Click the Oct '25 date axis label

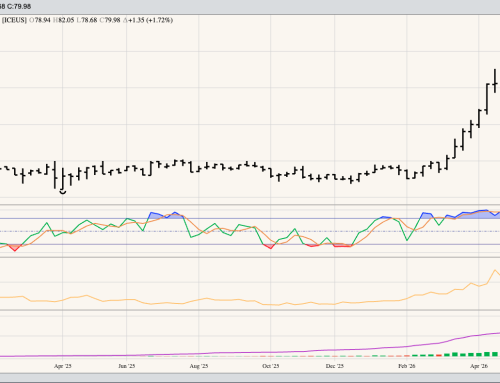(271, 366)
